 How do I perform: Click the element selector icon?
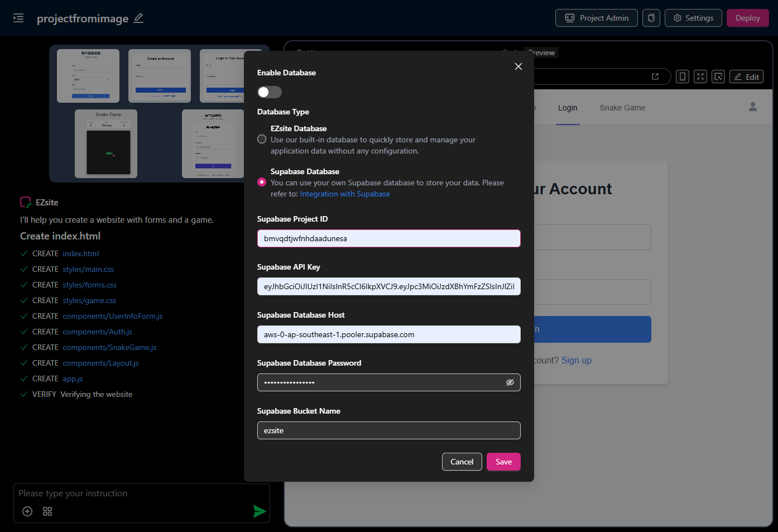[718, 76]
